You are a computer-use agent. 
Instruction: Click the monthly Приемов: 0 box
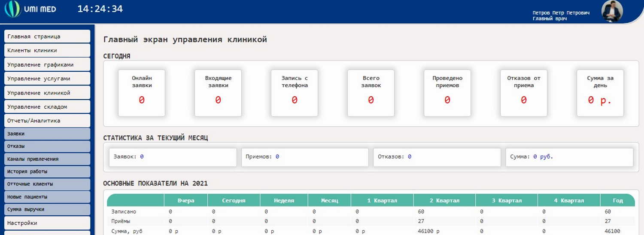point(305,157)
